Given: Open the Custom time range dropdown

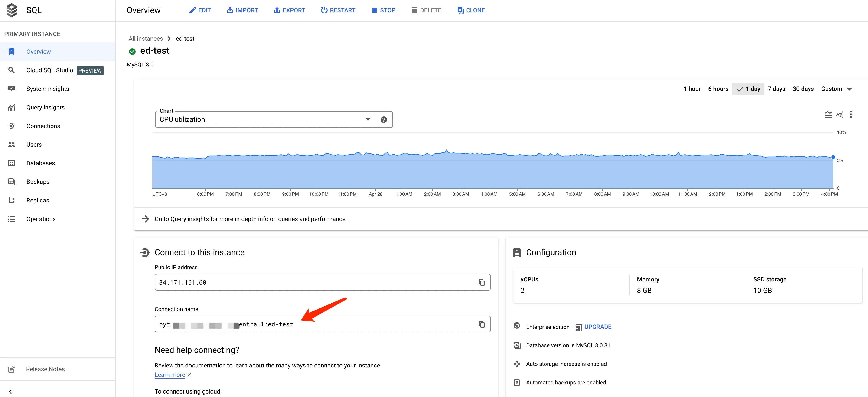Looking at the screenshot, I should [x=836, y=89].
